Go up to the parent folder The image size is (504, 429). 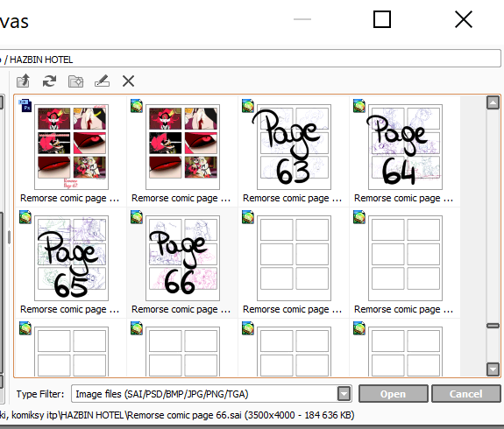[x=23, y=81]
